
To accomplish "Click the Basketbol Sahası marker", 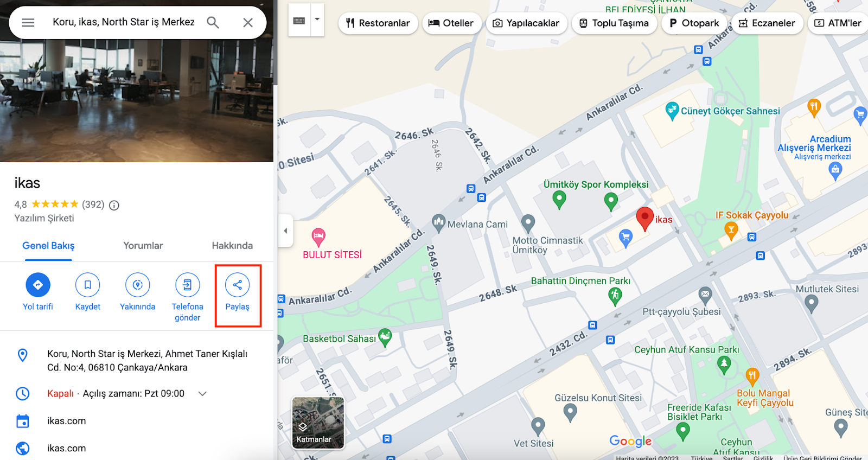I will [x=385, y=337].
